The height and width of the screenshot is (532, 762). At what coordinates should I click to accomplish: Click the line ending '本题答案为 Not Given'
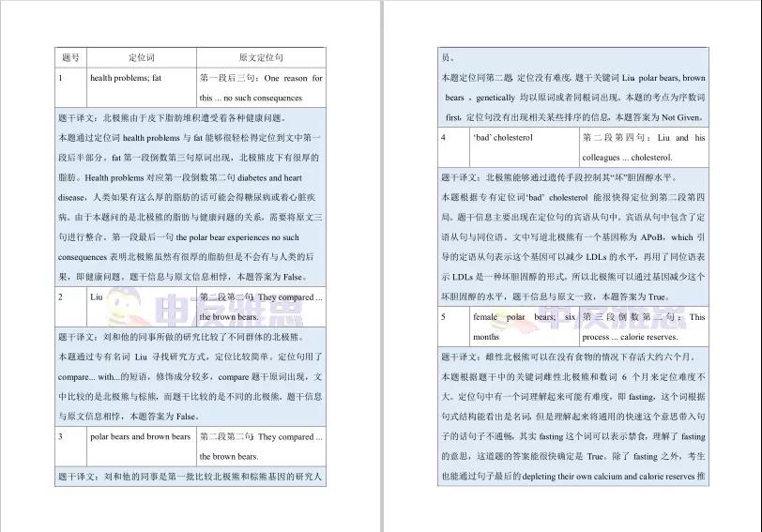(574, 117)
